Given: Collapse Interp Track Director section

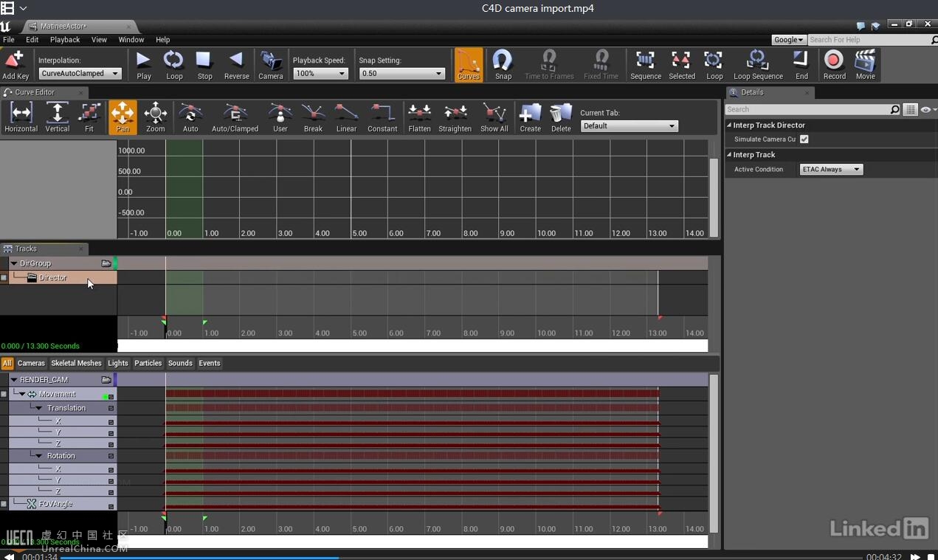Looking at the screenshot, I should [729, 125].
